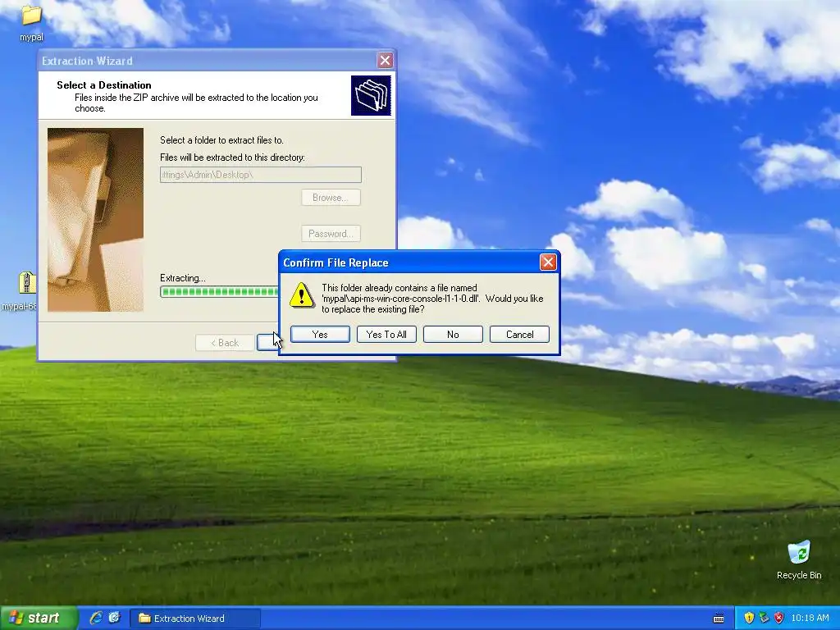Click the zipped folders icon in wizard header
Viewport: 840px width, 630px height.
pyautogui.click(x=371, y=95)
